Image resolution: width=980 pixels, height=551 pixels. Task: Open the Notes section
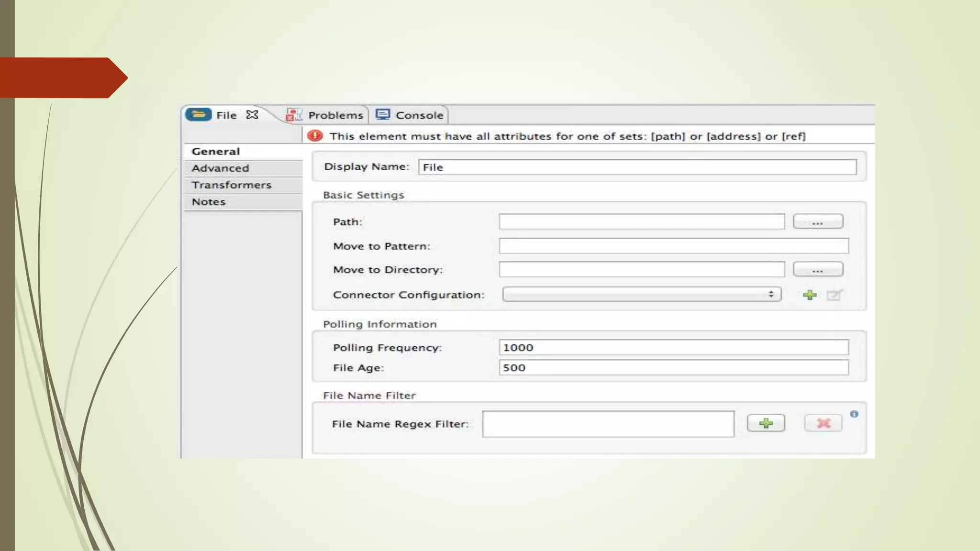tap(208, 202)
